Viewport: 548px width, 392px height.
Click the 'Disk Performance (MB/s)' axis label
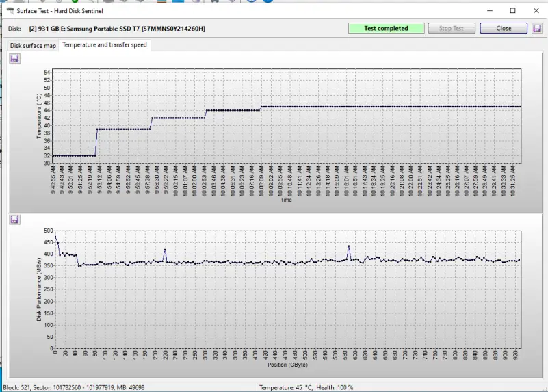39,289
